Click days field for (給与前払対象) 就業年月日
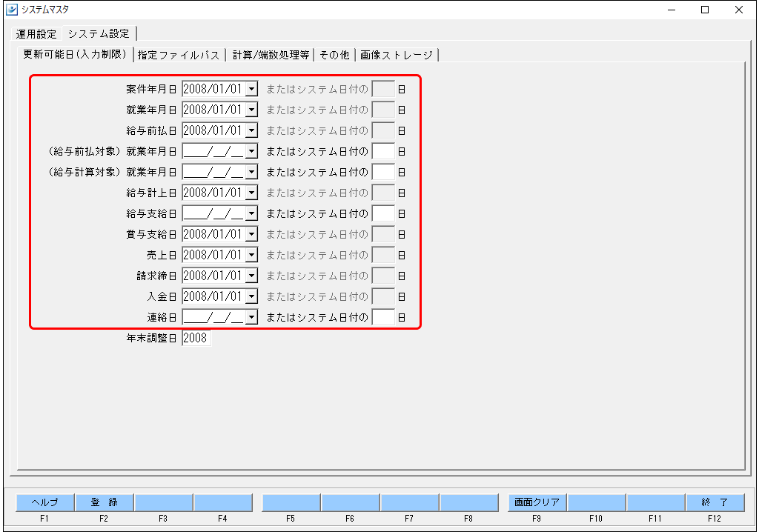Image resolution: width=759 pixels, height=532 pixels. pyautogui.click(x=383, y=151)
